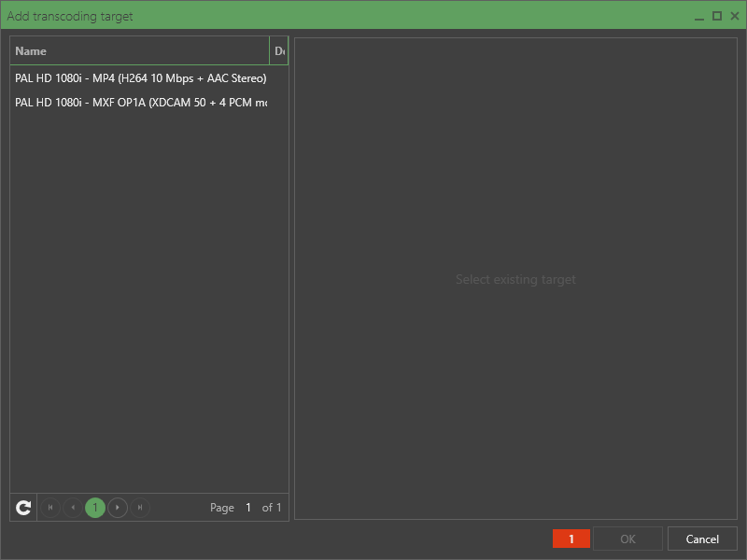Image resolution: width=747 pixels, height=560 pixels.
Task: Maximize the Add transcoding target window
Action: (716, 16)
